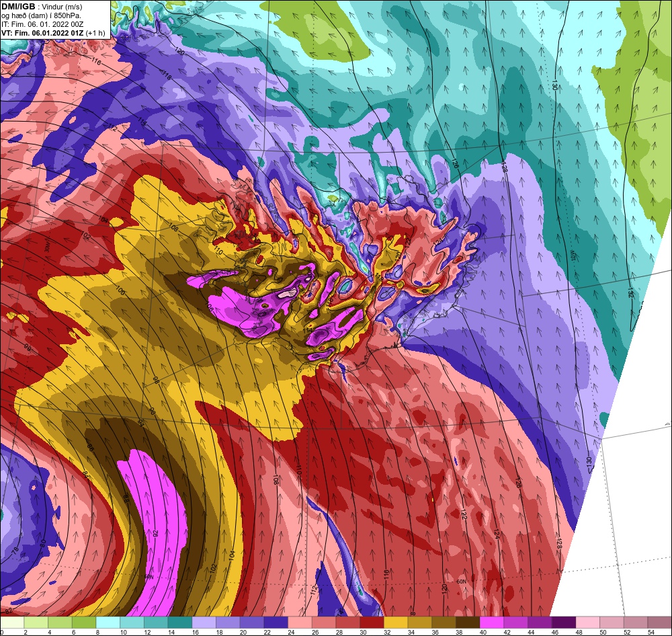Image resolution: width=672 pixels, height=636 pixels.
Task: Select the legend number '24'
Action: pyautogui.click(x=292, y=632)
